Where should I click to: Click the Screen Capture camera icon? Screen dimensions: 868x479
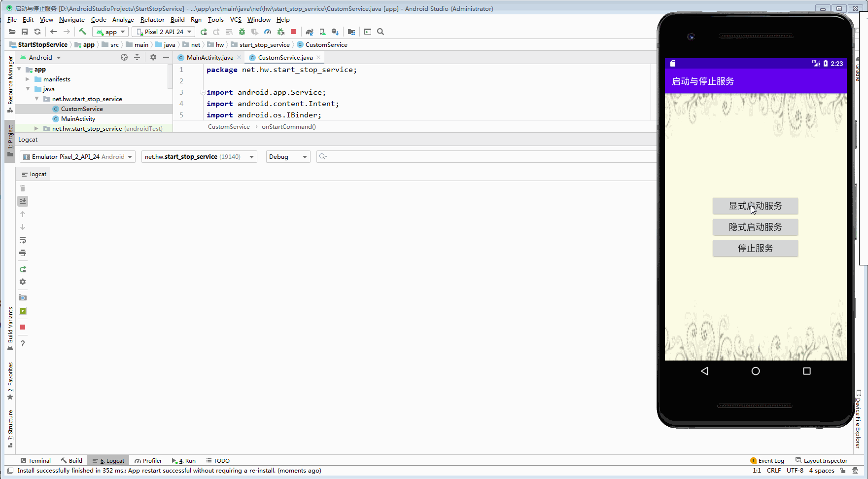(23, 298)
